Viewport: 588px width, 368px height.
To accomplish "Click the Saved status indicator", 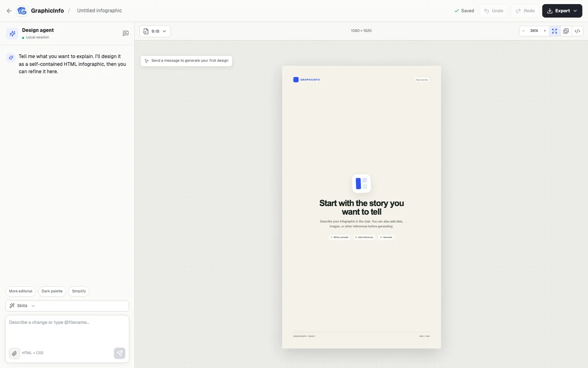I will (464, 11).
